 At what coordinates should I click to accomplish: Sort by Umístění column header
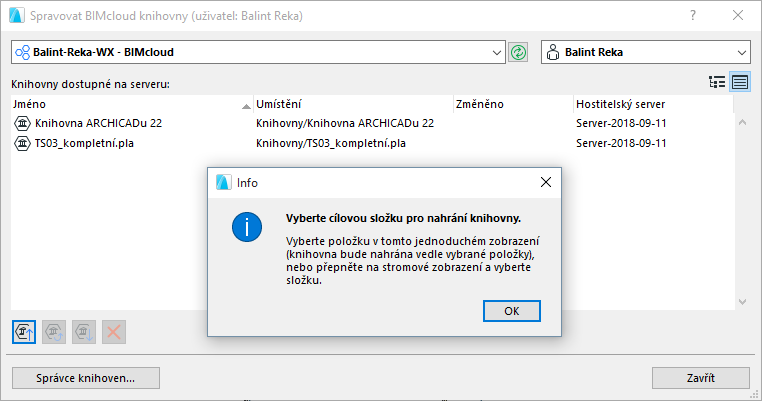point(353,104)
